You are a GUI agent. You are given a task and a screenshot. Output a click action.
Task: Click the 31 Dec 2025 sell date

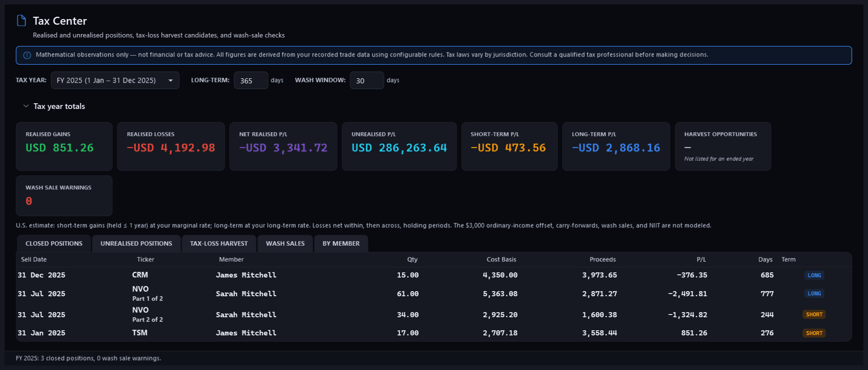click(41, 275)
